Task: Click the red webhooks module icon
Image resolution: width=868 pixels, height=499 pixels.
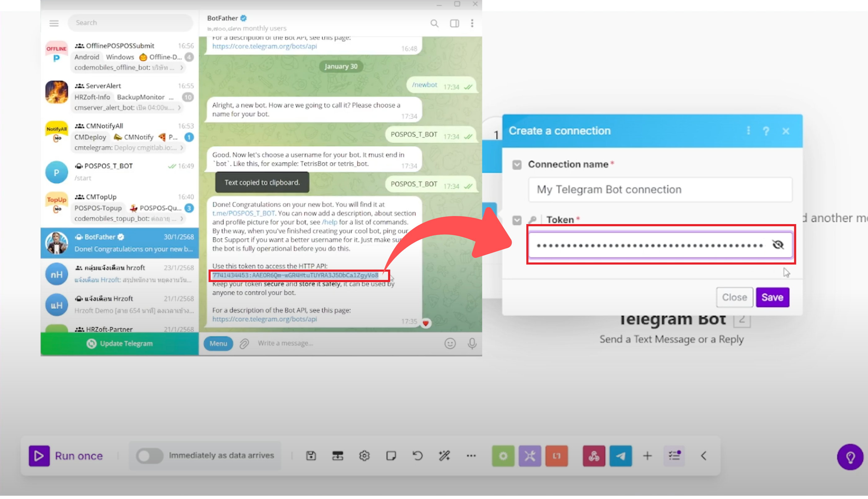Action: click(594, 456)
